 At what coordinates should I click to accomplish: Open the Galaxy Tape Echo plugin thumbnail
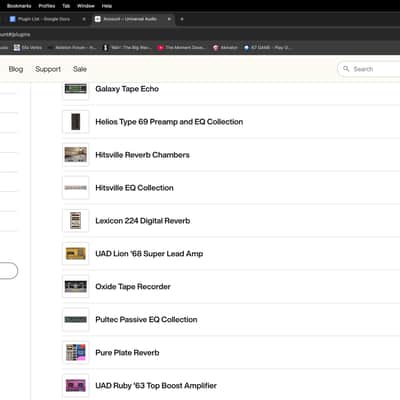pos(76,89)
